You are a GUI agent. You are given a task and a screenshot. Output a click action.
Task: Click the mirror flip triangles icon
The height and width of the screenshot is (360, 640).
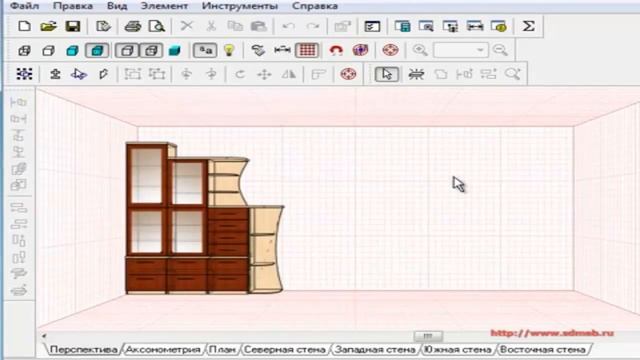click(289, 74)
